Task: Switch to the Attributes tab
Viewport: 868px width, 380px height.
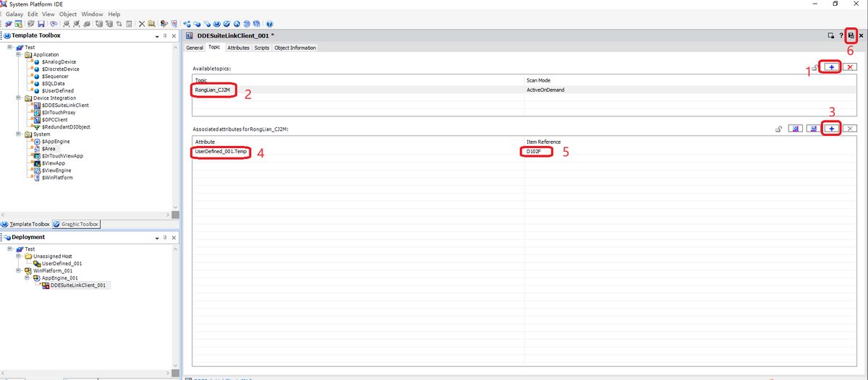Action: [x=238, y=48]
